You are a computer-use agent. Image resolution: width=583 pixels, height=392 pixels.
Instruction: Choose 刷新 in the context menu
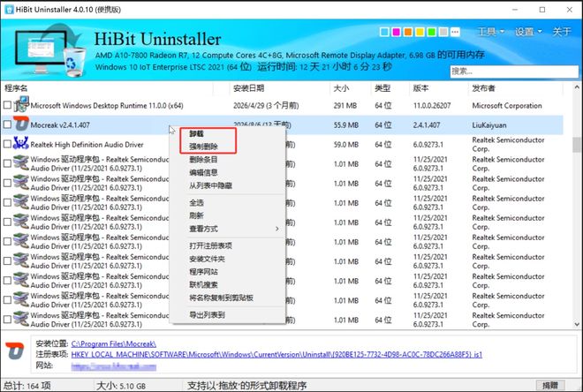click(x=196, y=215)
